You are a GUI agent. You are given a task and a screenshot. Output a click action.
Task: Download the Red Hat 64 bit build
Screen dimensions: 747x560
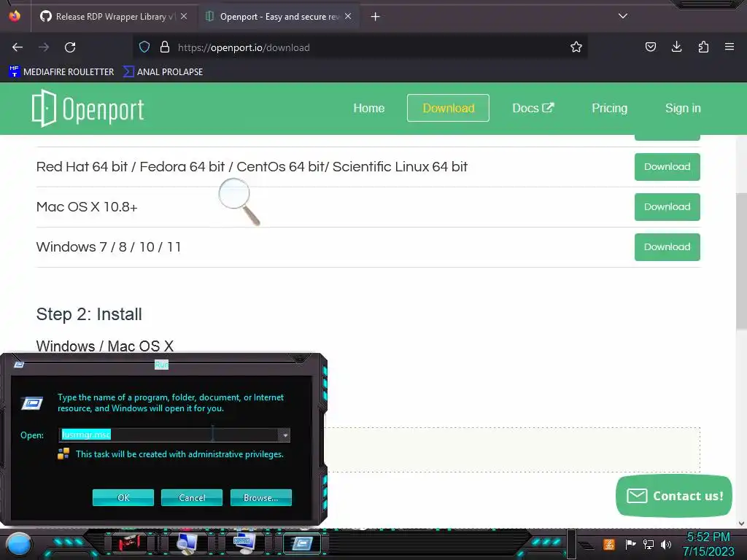(x=667, y=167)
